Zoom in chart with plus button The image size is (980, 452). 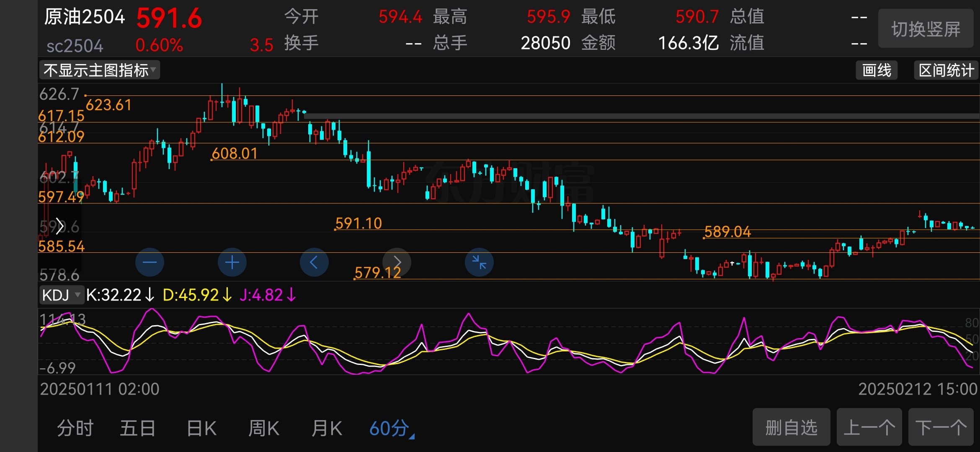[232, 262]
